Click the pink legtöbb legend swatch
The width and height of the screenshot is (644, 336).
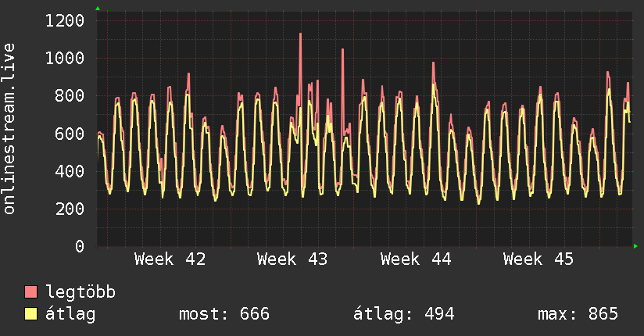(30, 291)
